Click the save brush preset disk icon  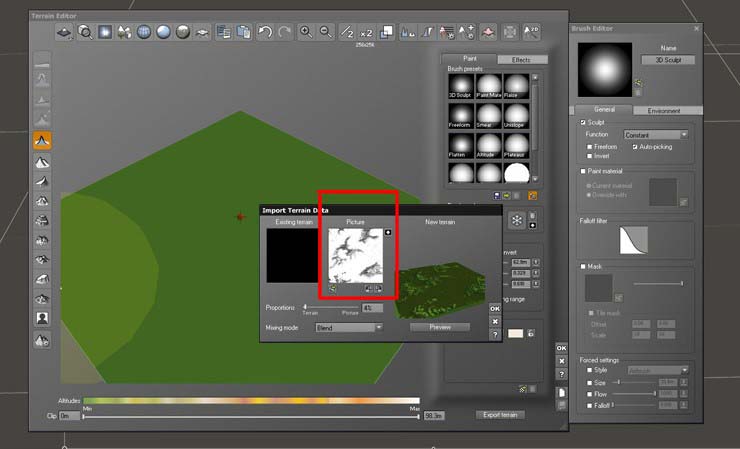click(497, 195)
